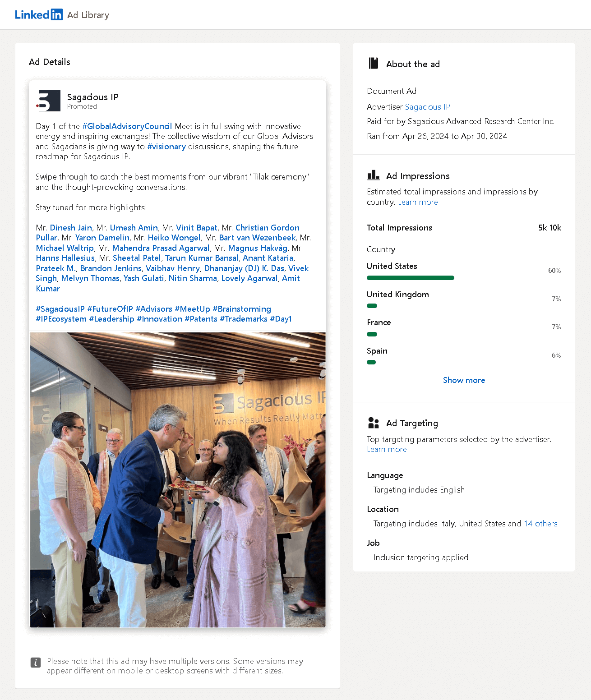Open Michael Waltrip's profile link
The height and width of the screenshot is (700, 591).
click(65, 248)
